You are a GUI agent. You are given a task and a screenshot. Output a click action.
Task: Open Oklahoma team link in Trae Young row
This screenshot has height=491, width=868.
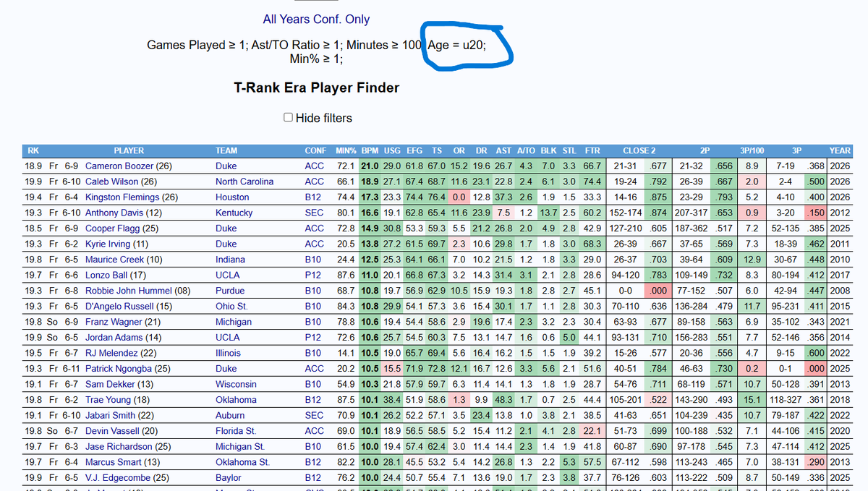[236, 400]
